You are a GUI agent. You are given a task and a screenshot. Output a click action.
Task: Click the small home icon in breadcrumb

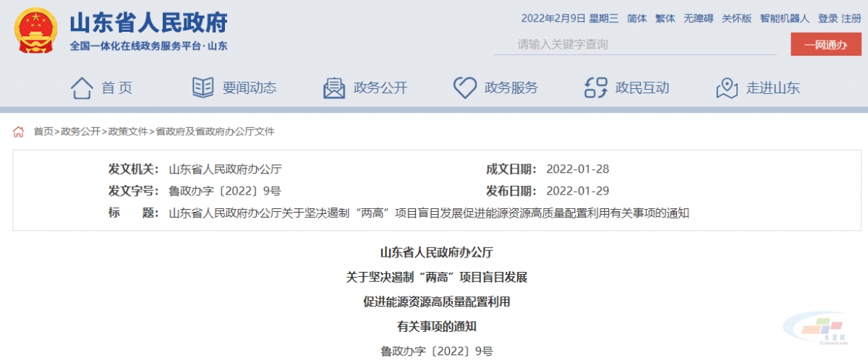(19, 132)
